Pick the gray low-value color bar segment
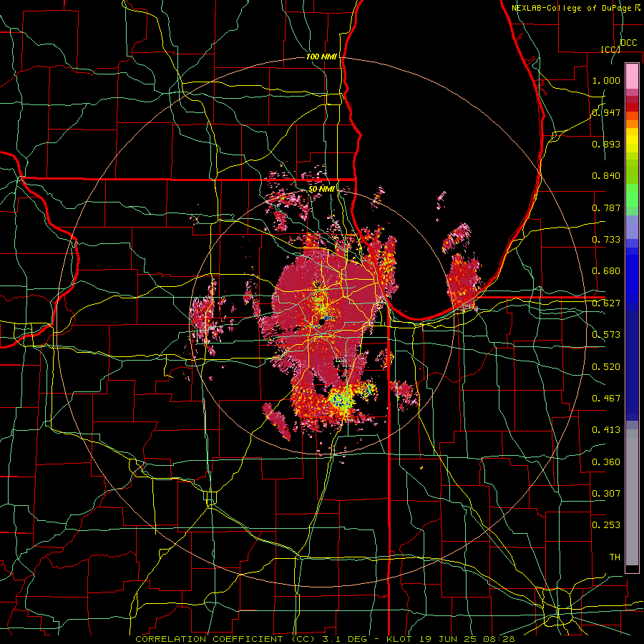This screenshot has width=644, height=644. 632,497
